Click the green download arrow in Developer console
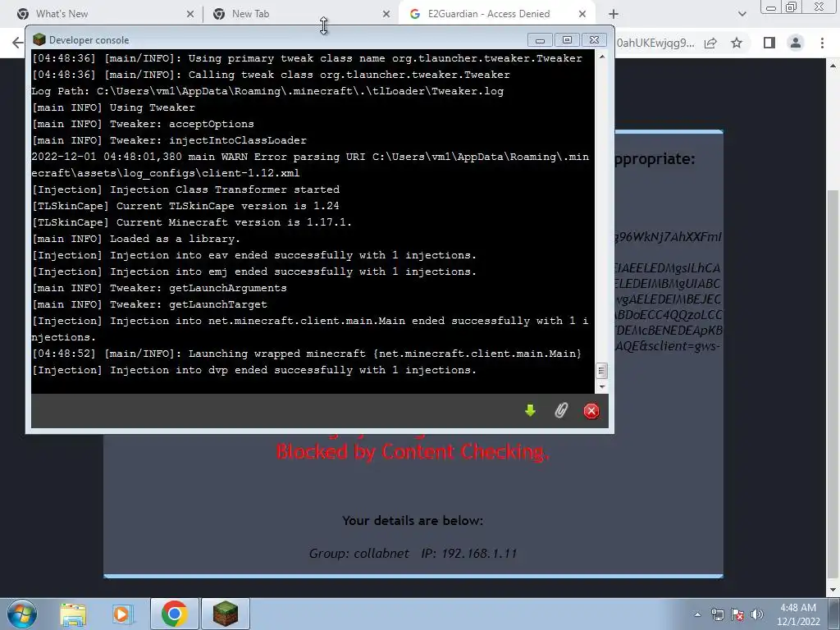 pyautogui.click(x=531, y=411)
